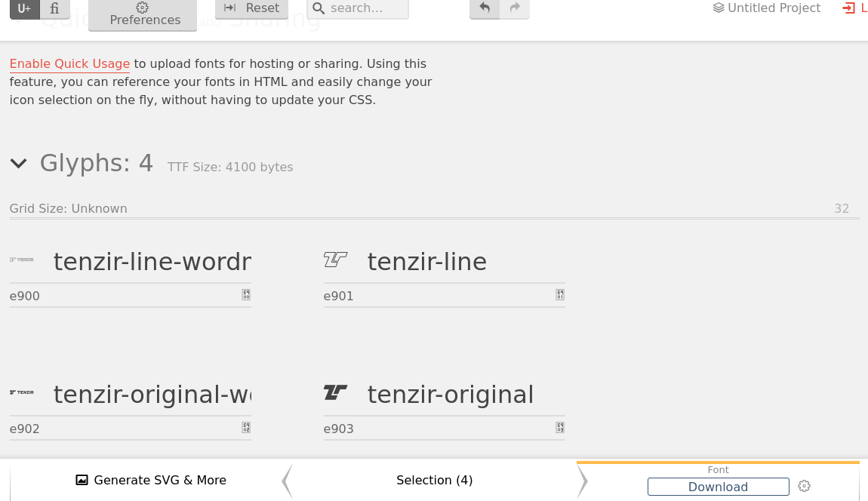Switch to Generate SVG & More tab

coord(151,480)
